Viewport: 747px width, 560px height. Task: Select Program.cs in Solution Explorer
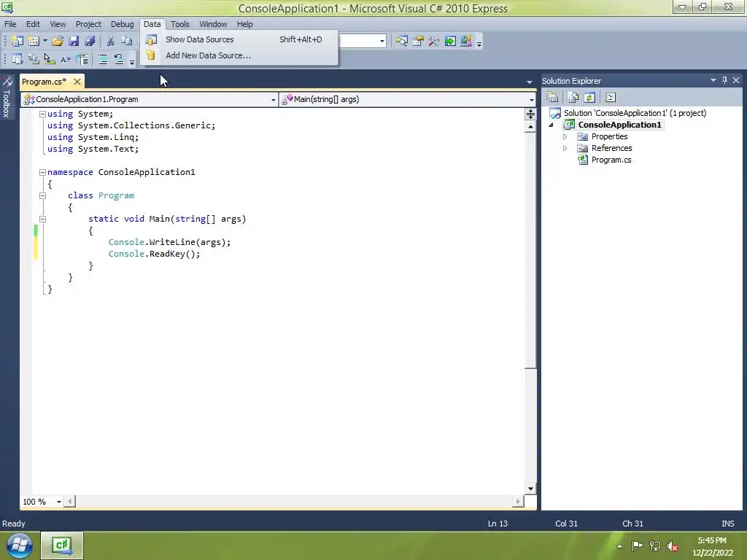tap(611, 160)
